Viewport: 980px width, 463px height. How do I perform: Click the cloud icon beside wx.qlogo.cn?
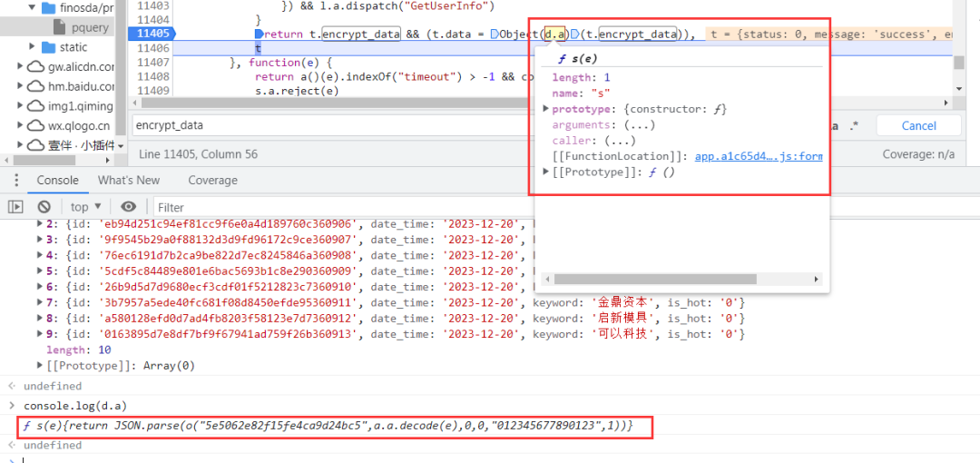(x=35, y=125)
